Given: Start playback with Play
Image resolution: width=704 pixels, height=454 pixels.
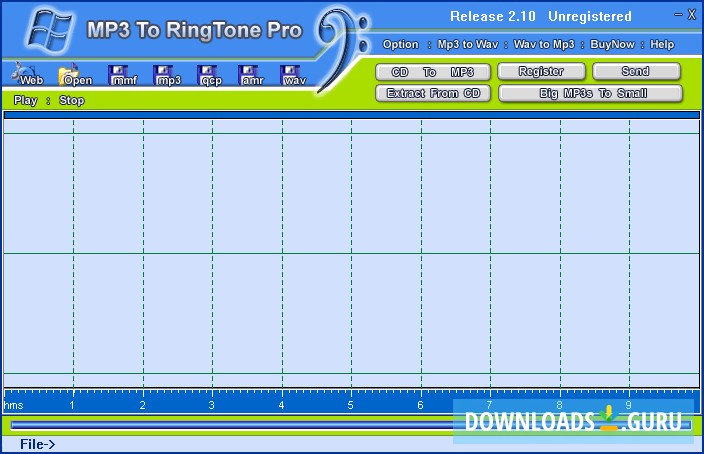Looking at the screenshot, I should pos(25,100).
